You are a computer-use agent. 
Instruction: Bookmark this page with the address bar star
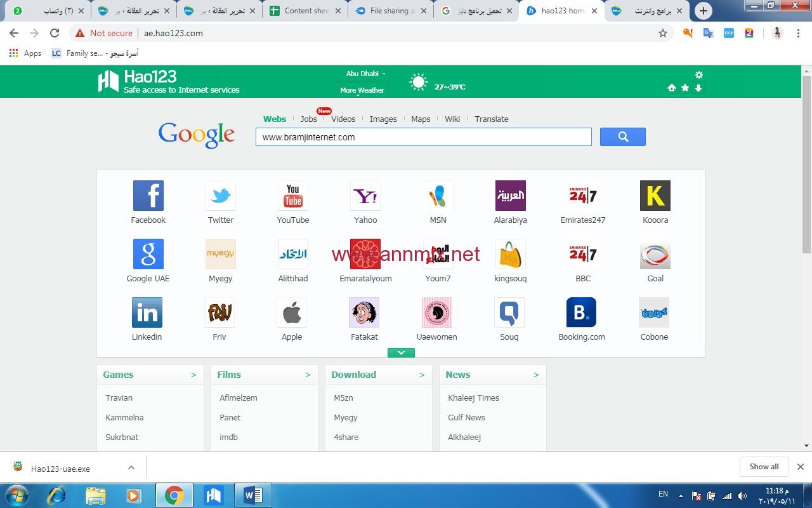coord(663,33)
